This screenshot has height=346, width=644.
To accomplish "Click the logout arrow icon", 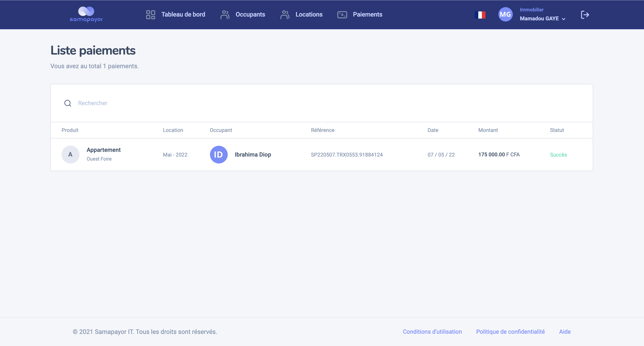I will (x=585, y=15).
